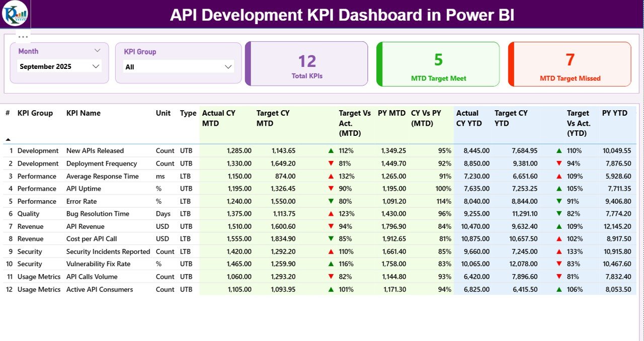Click the 12 Total KPIs card
This screenshot has height=341, width=644.
pyautogui.click(x=307, y=63)
